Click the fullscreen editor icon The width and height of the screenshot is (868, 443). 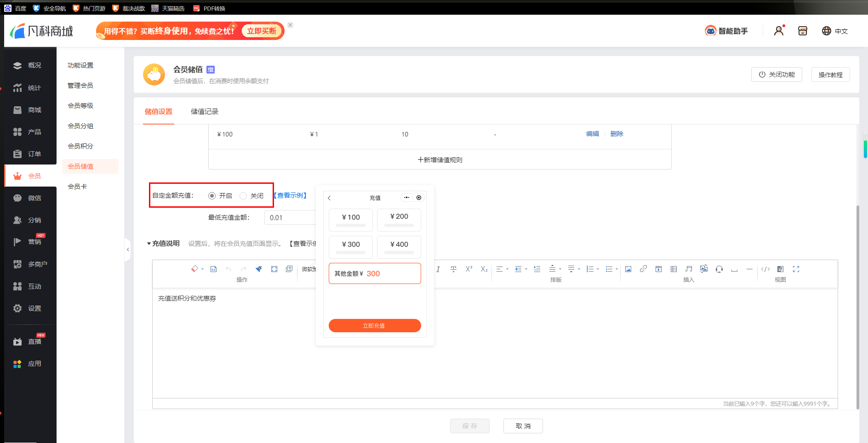point(796,269)
